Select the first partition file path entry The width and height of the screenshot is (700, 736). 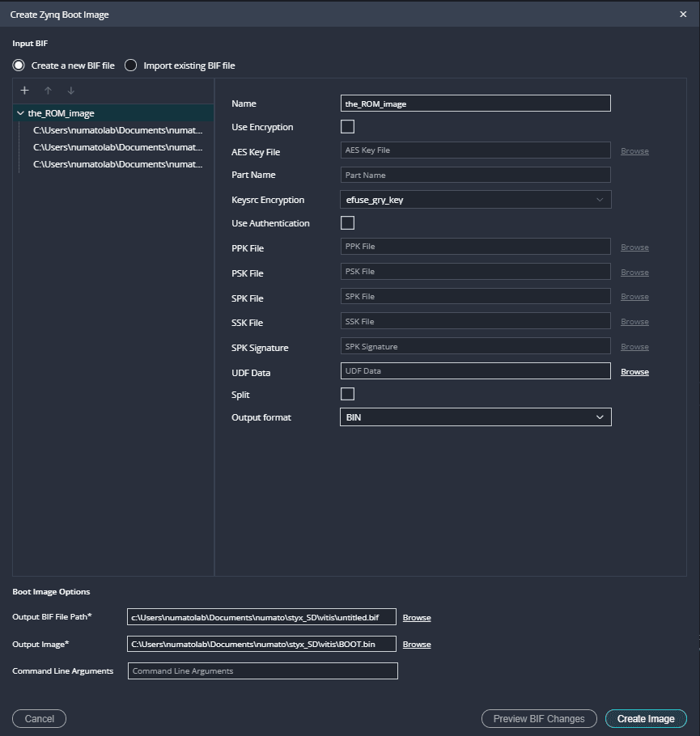117,130
